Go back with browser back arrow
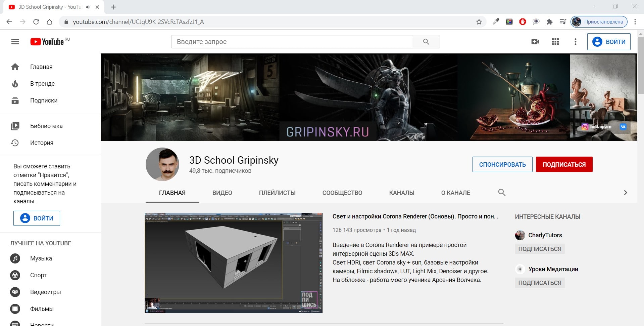 pyautogui.click(x=9, y=22)
